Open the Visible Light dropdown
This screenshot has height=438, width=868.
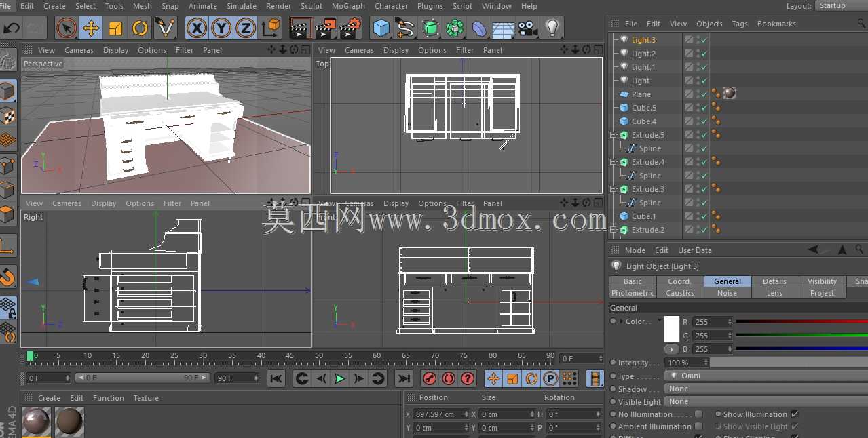pos(767,401)
